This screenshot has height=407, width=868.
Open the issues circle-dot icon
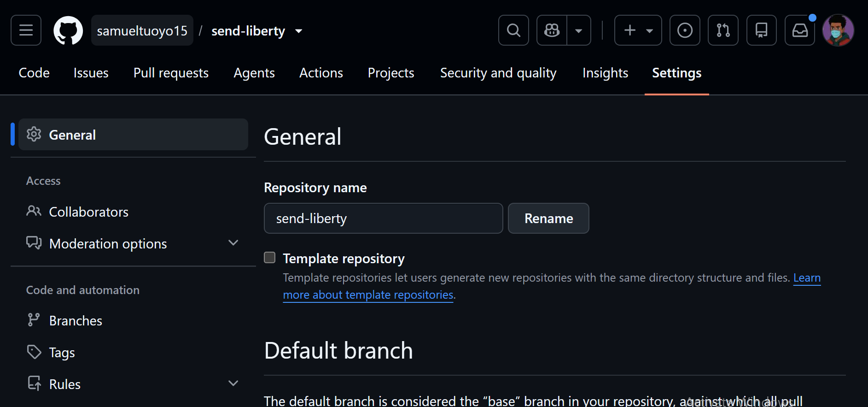(x=685, y=30)
